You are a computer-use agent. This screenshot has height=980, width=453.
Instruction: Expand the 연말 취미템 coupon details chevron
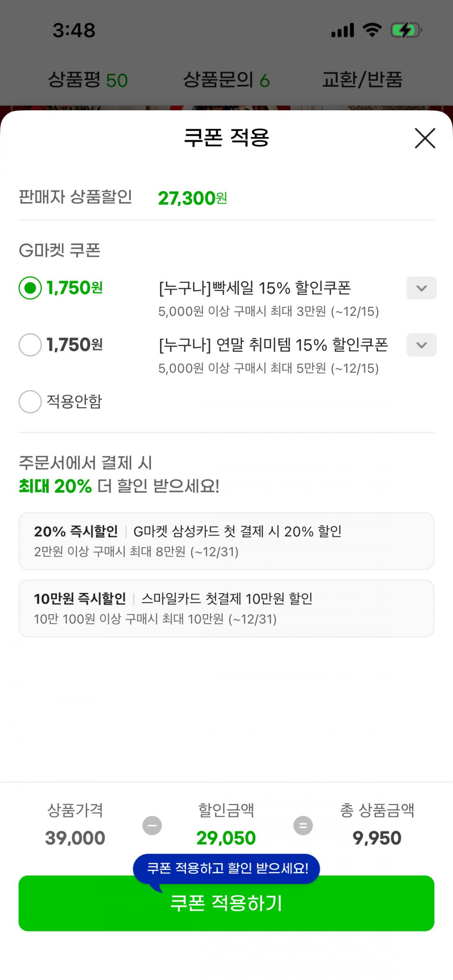click(x=421, y=345)
